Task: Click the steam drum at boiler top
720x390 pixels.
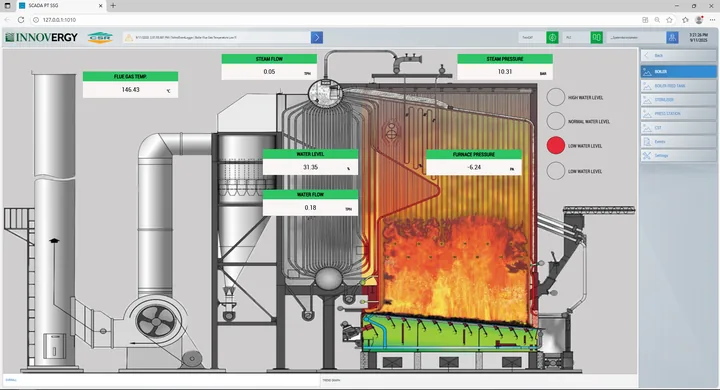Action: coord(326,93)
